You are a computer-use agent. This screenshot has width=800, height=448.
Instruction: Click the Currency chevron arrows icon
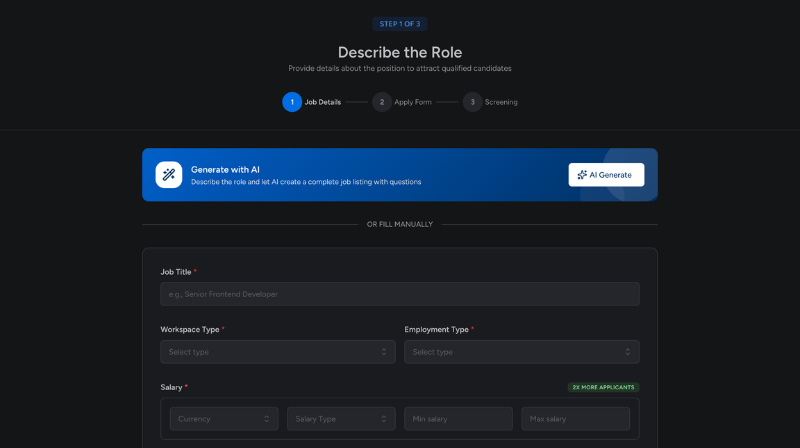tap(266, 419)
